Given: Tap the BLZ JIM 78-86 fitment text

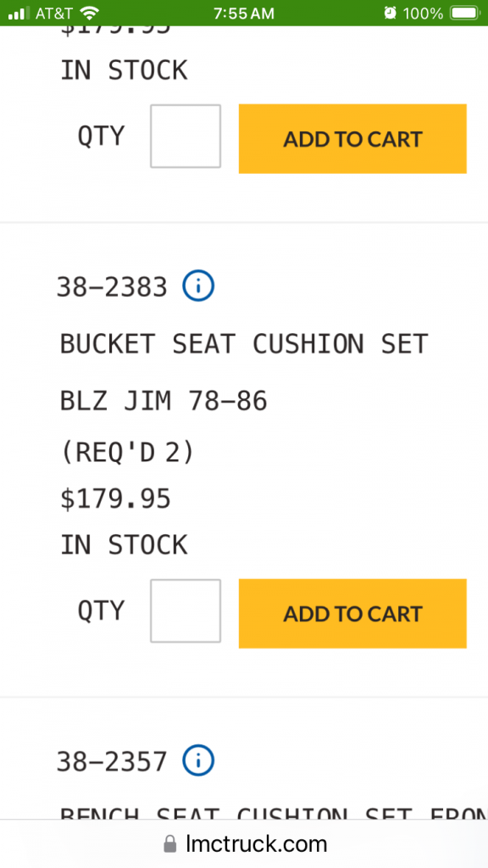Looking at the screenshot, I should (164, 401).
